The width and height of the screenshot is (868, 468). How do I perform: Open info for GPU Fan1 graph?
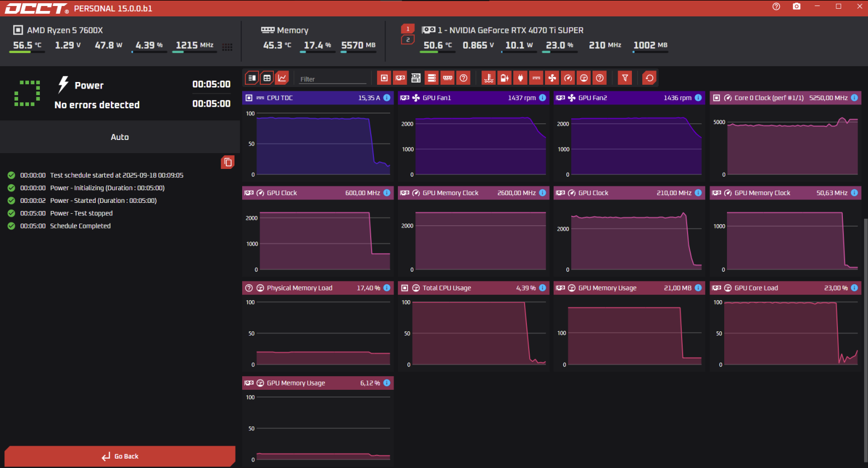point(543,98)
